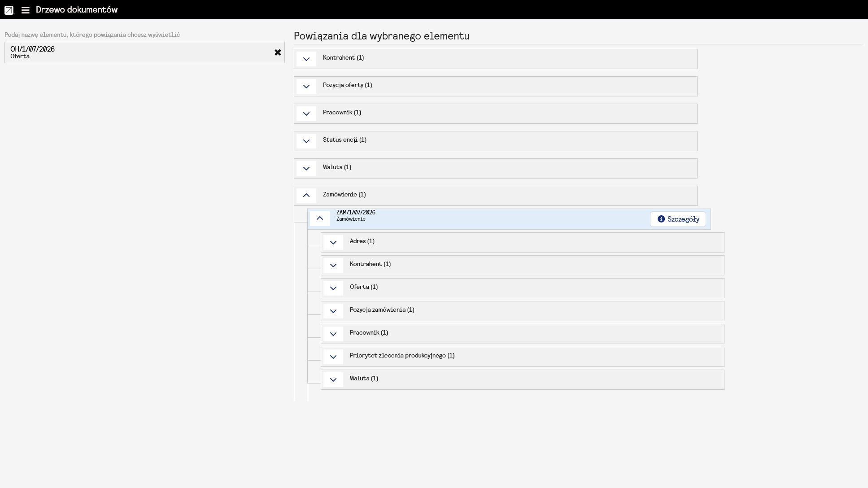Expand nested Waluta (1) chevron under ZAM/1/07/2026

(333, 380)
